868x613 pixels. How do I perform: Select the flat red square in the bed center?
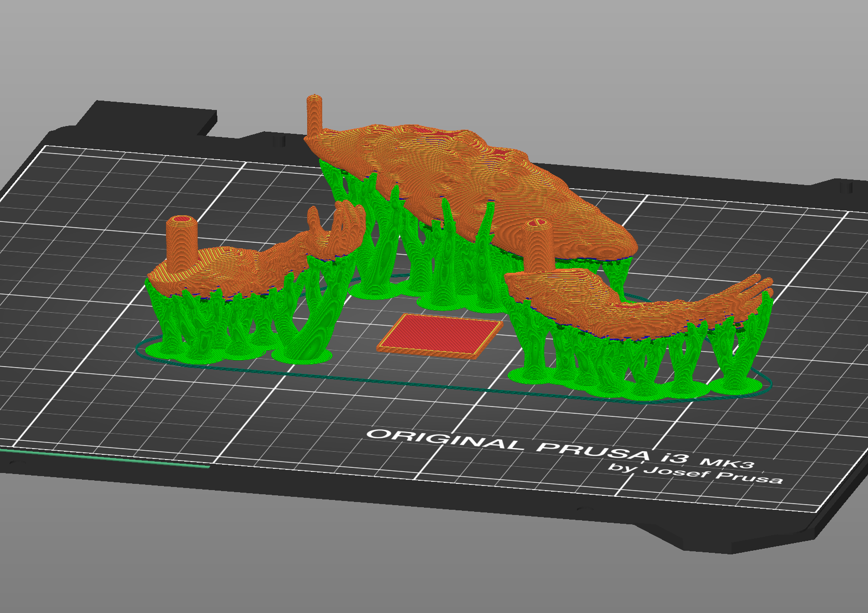(440, 336)
